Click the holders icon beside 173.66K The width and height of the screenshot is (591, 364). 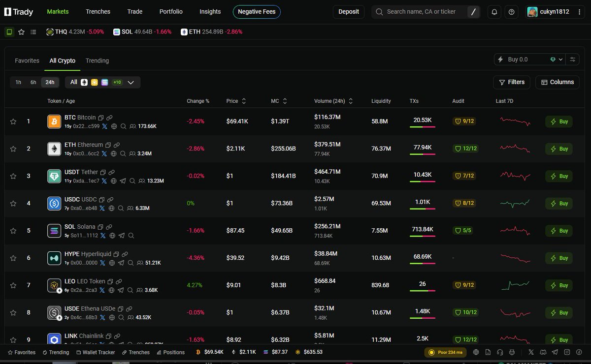(132, 126)
